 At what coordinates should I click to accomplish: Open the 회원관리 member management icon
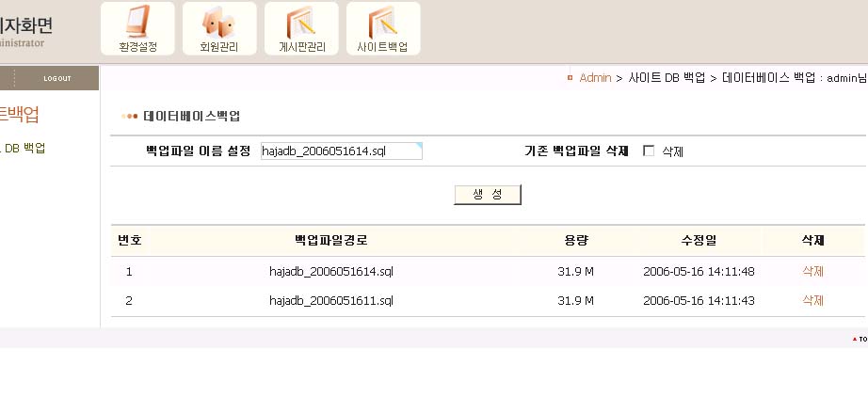[x=219, y=28]
